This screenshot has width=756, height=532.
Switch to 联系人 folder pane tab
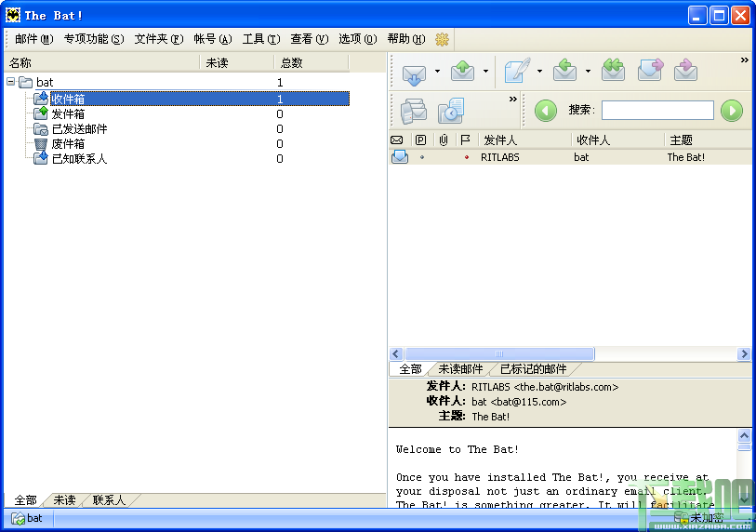coord(109,500)
